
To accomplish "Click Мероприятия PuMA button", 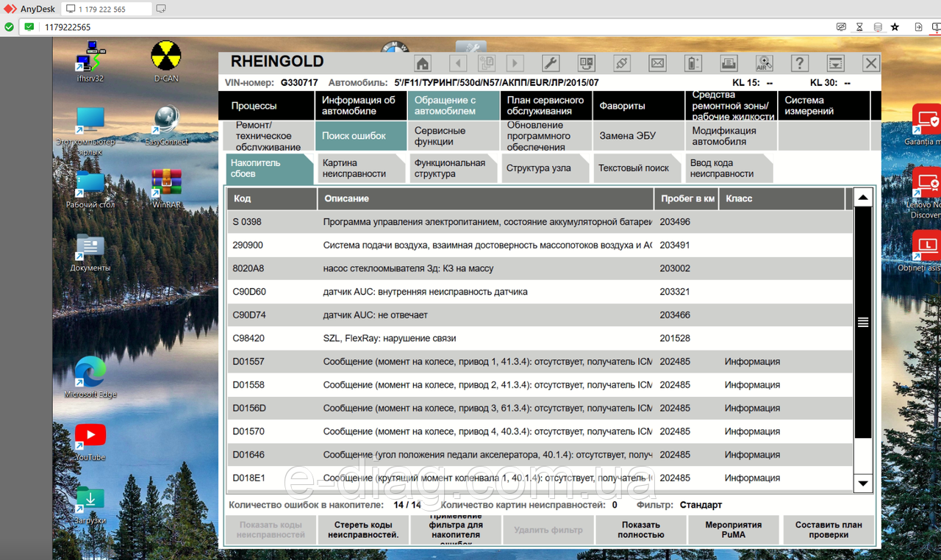I will click(734, 530).
